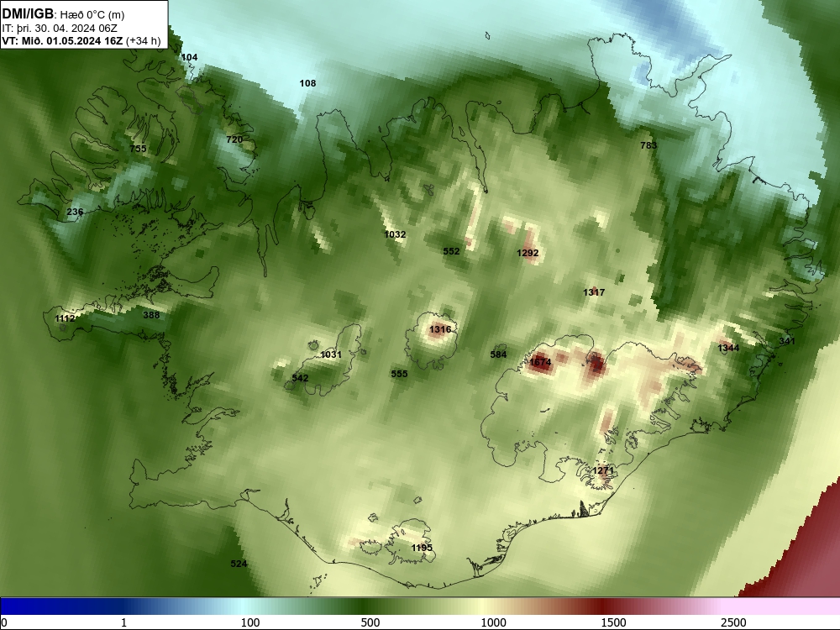This screenshot has width=840, height=630.
Task: Select the 1 tick on color scale
Action: click(x=124, y=622)
